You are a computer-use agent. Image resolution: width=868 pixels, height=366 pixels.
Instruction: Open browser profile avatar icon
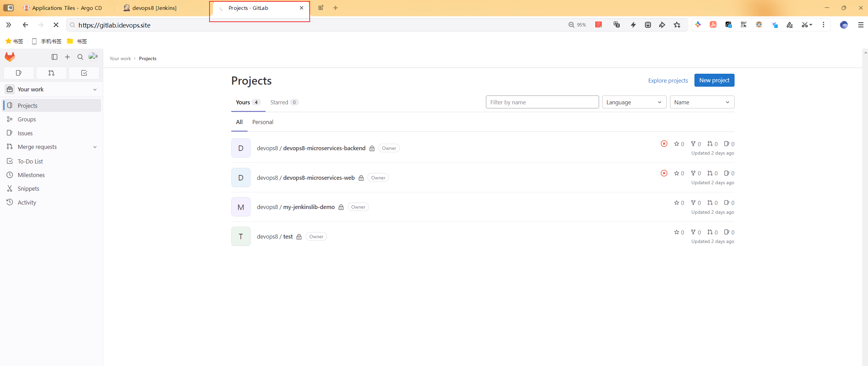pos(844,24)
